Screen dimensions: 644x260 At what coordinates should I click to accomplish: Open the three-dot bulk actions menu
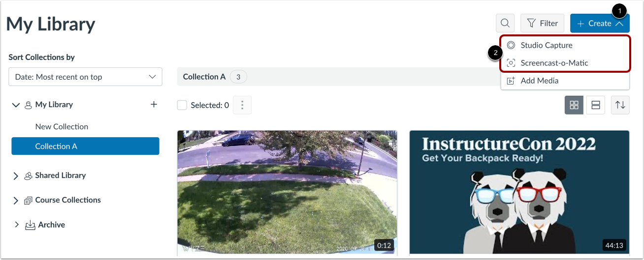click(x=242, y=105)
